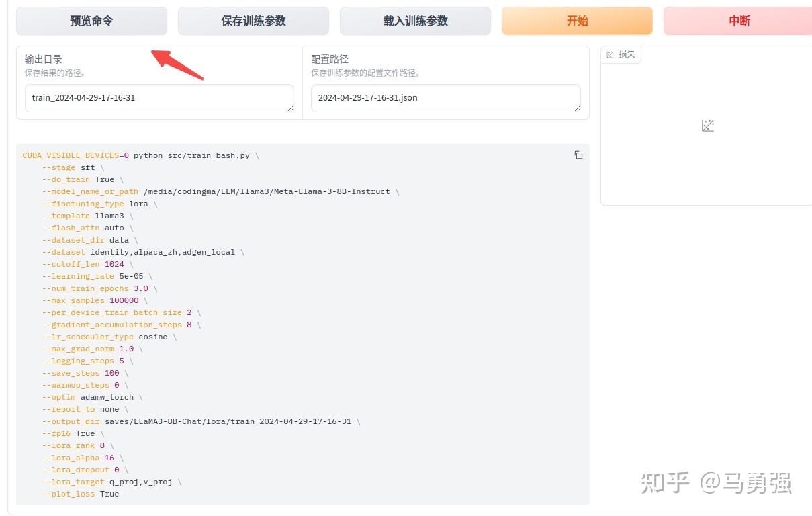Click the --lora_rank 8 parameter

[x=74, y=445]
